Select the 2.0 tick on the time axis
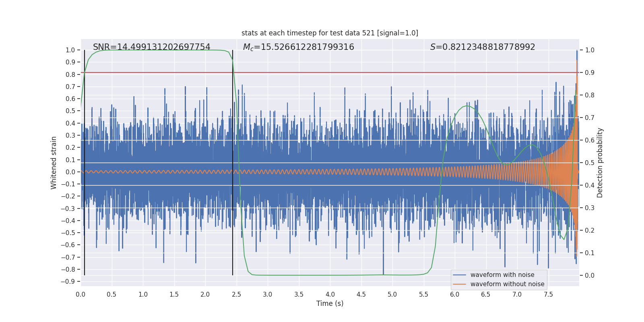This screenshot has height=322, width=644. [205, 294]
